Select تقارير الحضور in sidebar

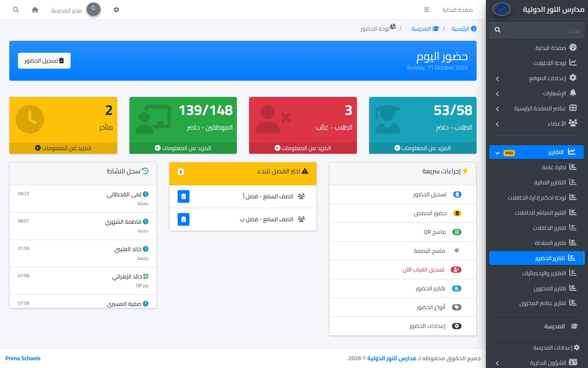coord(537,258)
